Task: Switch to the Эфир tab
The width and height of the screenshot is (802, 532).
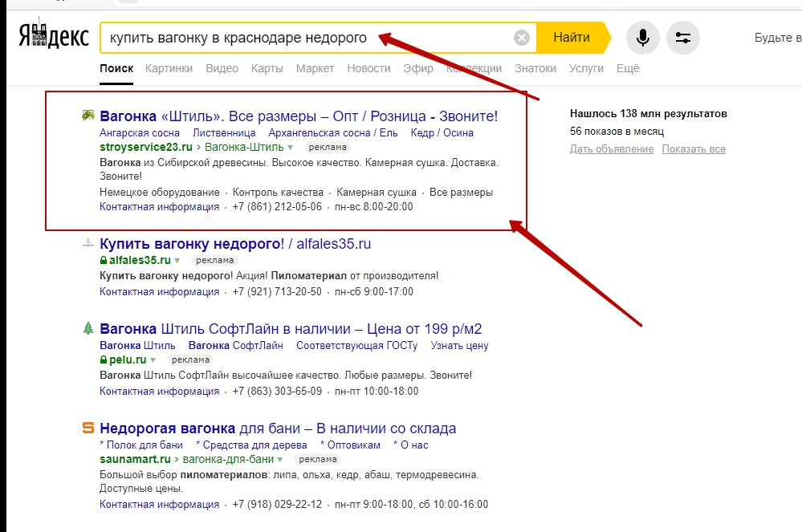Action: click(x=418, y=68)
